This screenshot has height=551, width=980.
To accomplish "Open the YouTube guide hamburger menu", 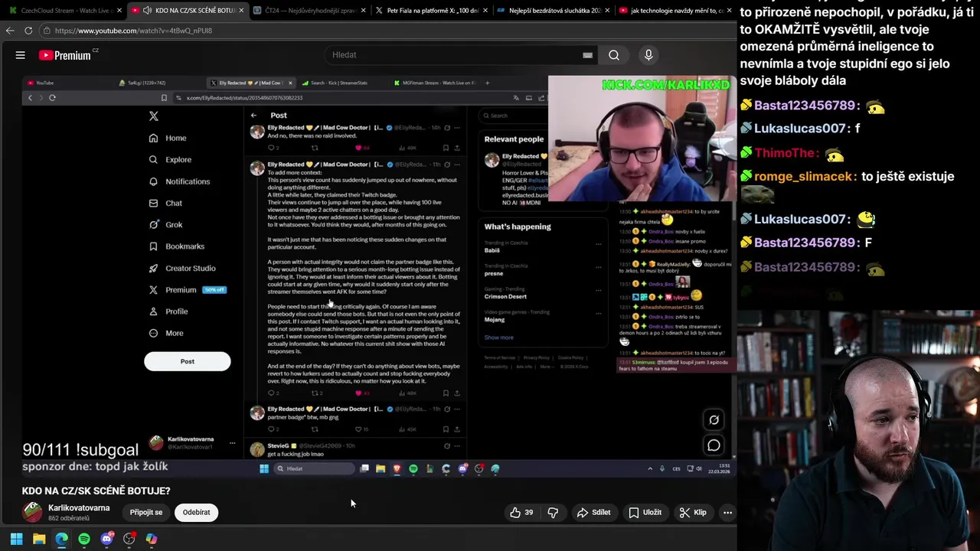I will coord(21,55).
